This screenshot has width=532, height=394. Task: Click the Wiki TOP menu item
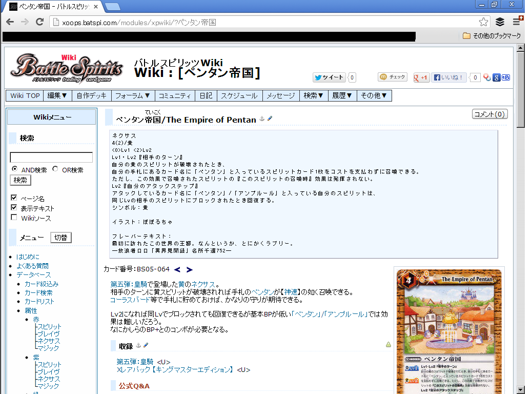tap(25, 96)
